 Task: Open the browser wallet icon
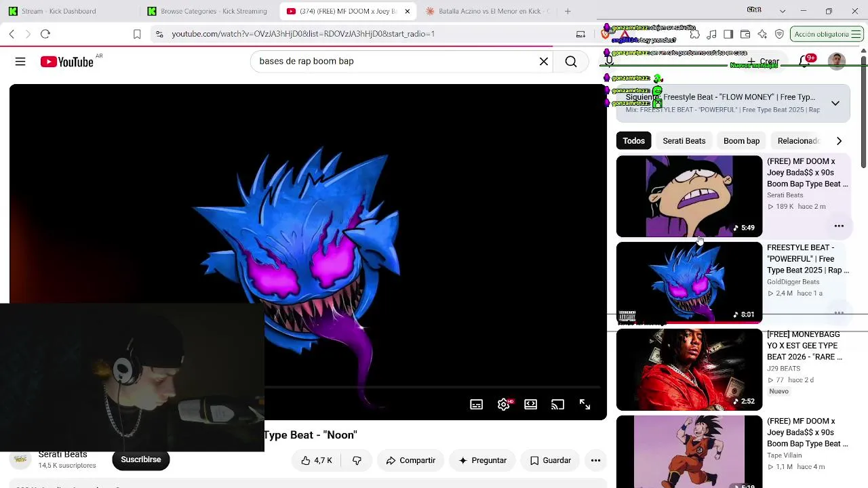pos(745,34)
